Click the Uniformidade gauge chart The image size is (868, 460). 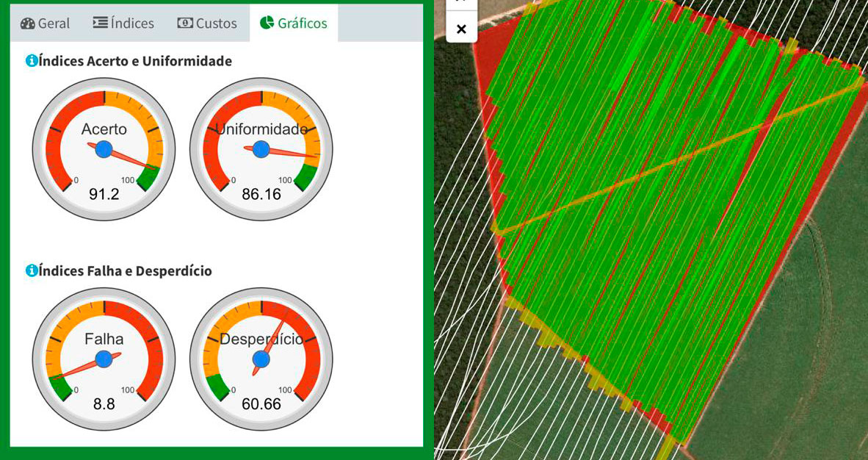tap(261, 149)
